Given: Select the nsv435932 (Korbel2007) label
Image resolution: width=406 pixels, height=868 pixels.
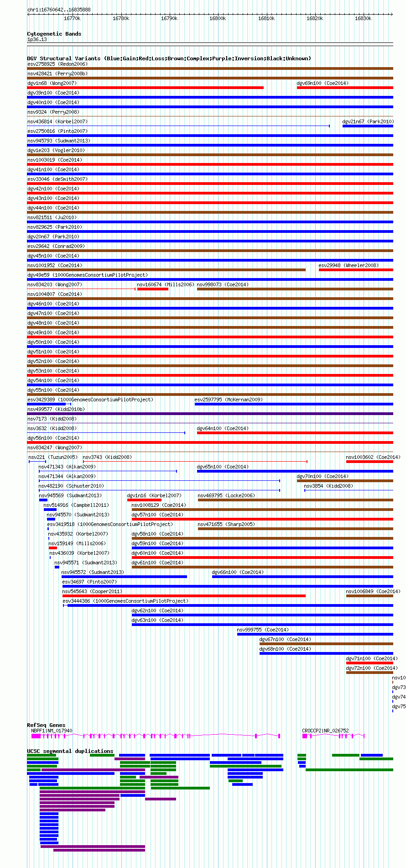Looking at the screenshot, I should pos(78,534).
